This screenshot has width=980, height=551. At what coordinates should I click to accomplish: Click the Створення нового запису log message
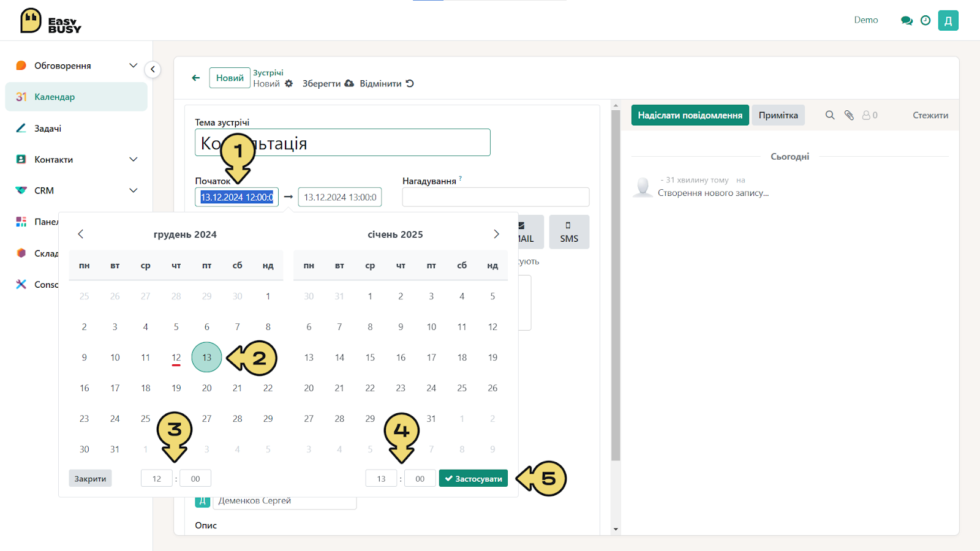[x=713, y=193]
